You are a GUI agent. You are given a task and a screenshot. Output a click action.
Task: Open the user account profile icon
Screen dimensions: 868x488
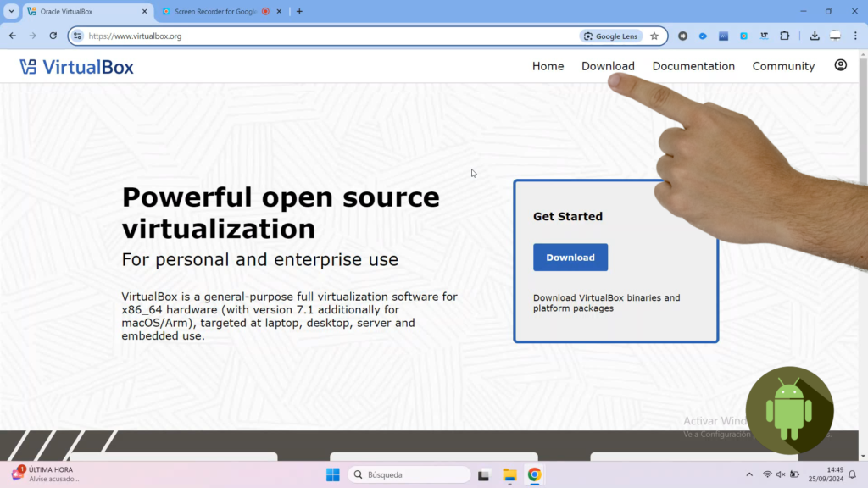pyautogui.click(x=840, y=65)
